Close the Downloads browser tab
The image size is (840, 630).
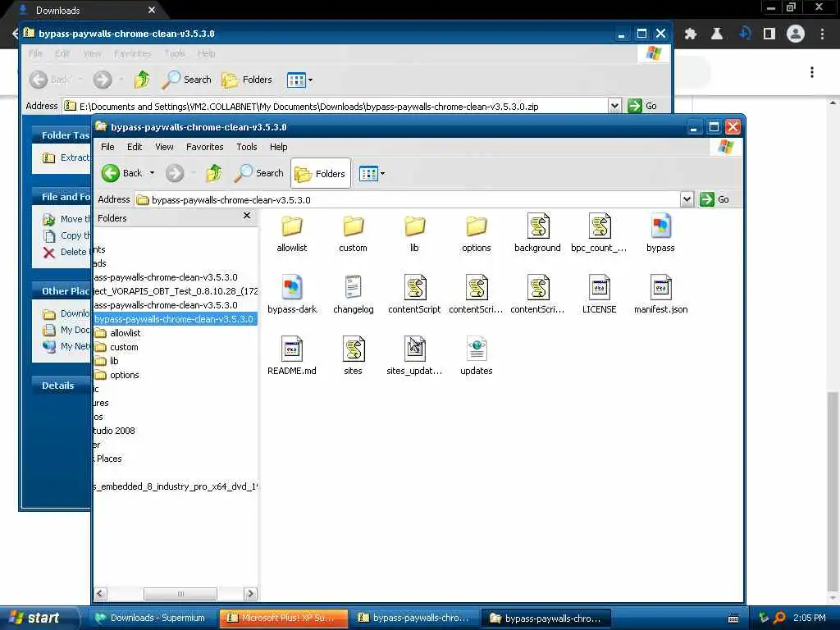pos(152,10)
